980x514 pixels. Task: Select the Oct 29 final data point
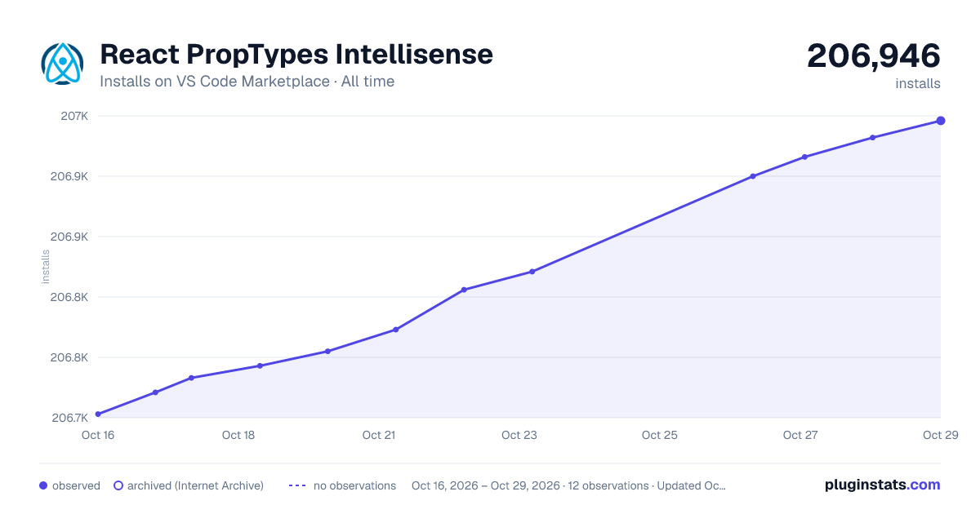click(941, 121)
